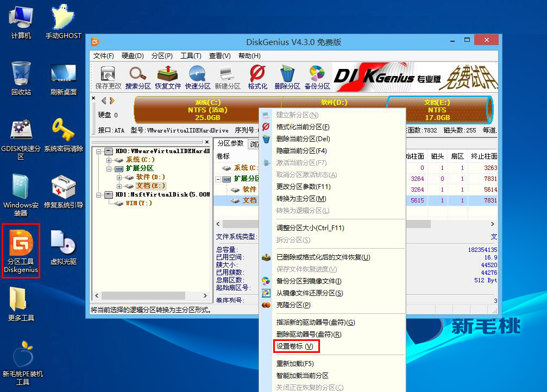
Task: Open 刷新桌面 desktop icon
Action: coord(63,79)
